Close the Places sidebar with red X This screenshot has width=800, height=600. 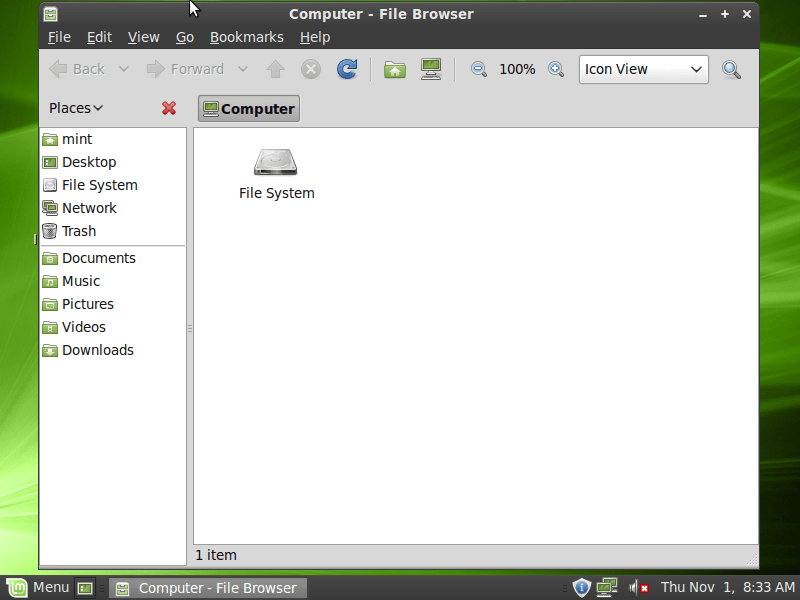click(169, 108)
